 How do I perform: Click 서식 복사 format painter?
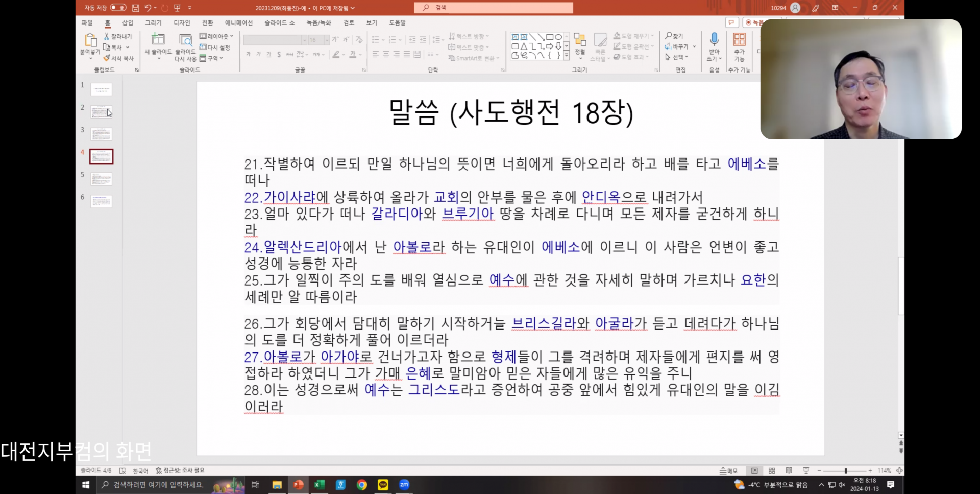click(x=118, y=58)
